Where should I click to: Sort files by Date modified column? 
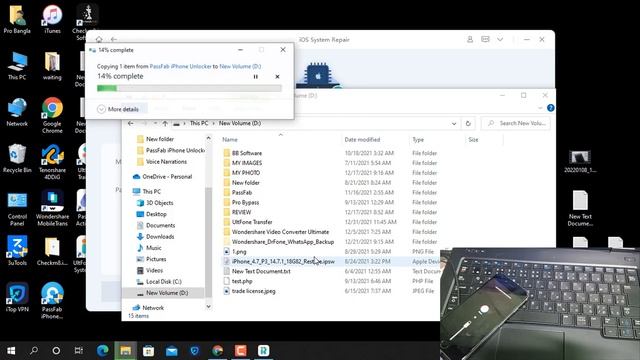[x=362, y=140]
